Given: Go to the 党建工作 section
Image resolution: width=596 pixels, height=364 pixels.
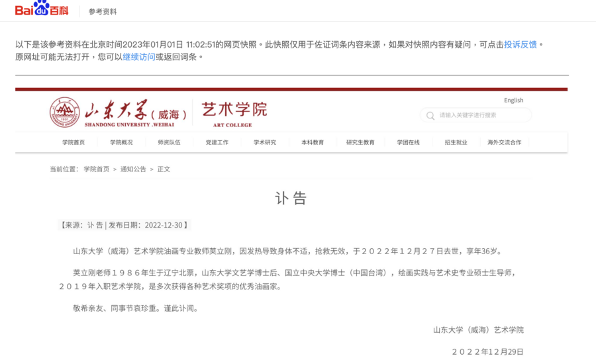Looking at the screenshot, I should pos(217,142).
